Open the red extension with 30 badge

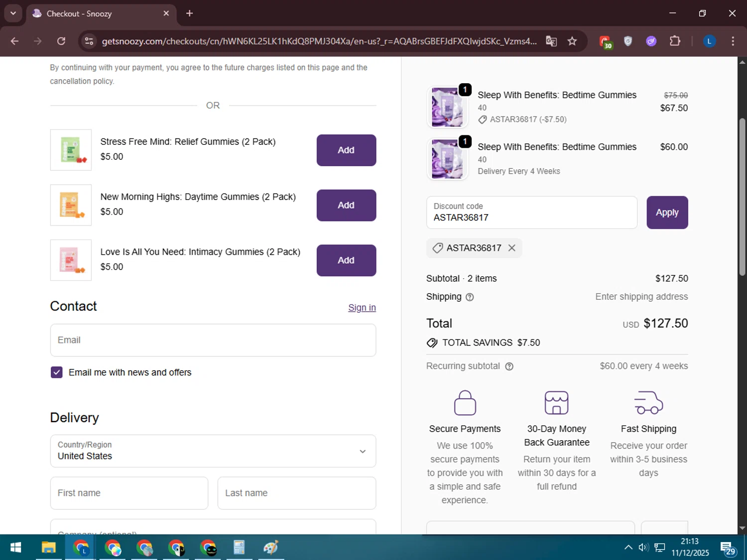click(x=605, y=42)
